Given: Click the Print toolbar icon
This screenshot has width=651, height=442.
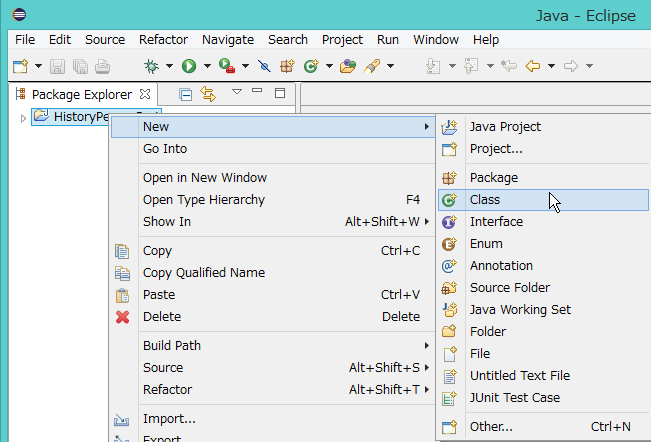Looking at the screenshot, I should tap(103, 66).
